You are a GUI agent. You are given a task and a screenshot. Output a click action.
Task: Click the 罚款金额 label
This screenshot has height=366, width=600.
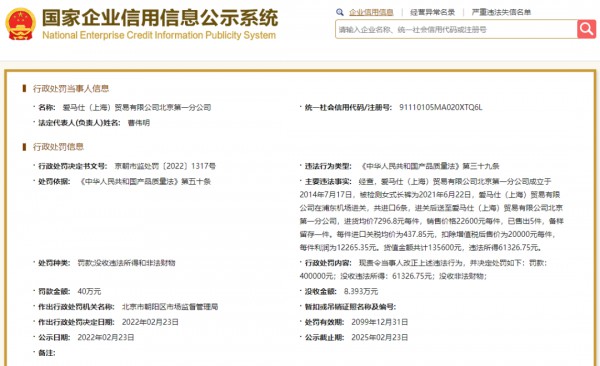[x=54, y=291]
